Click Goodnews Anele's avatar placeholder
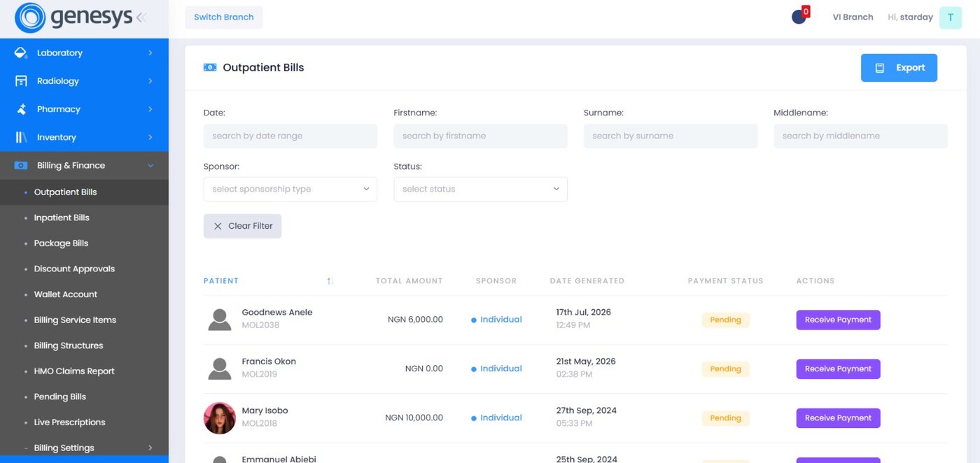The height and width of the screenshot is (463, 980). coord(220,320)
